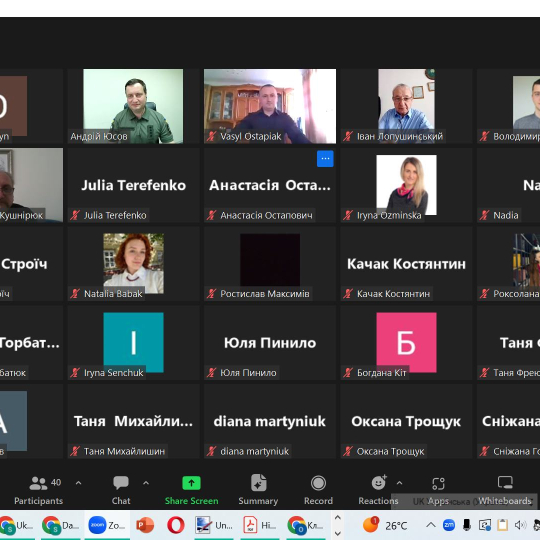The height and width of the screenshot is (540, 540).
Task: Click muted mic icon of Julia Terefenko
Action: (x=75, y=215)
